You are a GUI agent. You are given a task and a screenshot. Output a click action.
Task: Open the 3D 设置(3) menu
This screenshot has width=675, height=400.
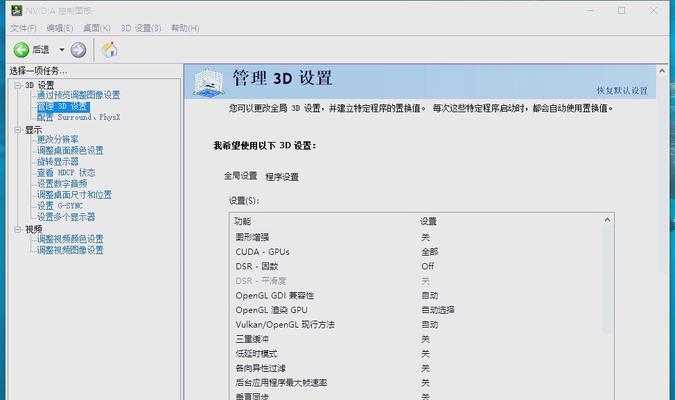click(141, 28)
